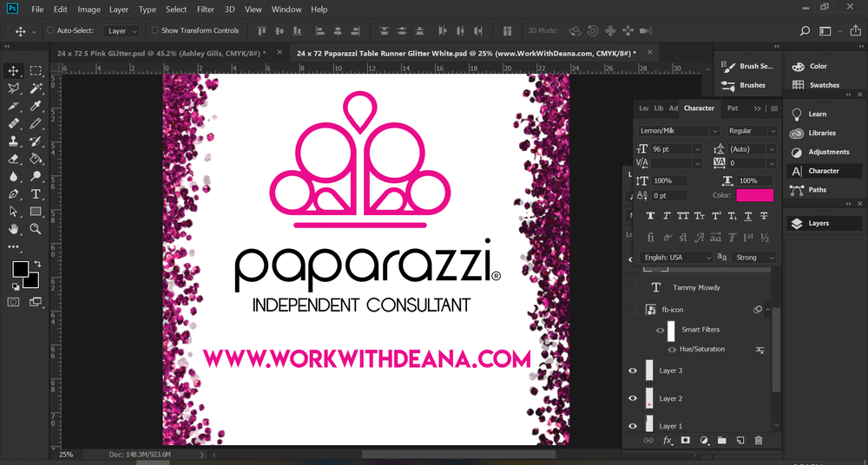The width and height of the screenshot is (868, 465).
Task: Add a layer style with fx icon
Action: coord(667,441)
